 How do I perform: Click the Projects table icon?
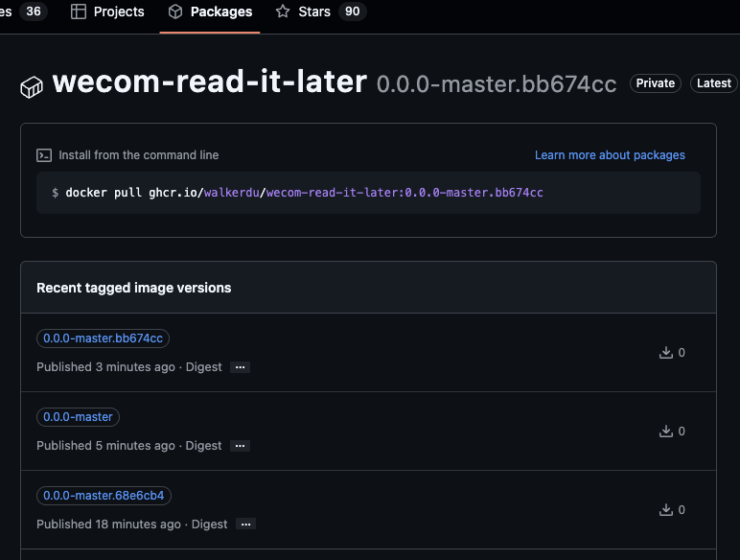(x=79, y=12)
